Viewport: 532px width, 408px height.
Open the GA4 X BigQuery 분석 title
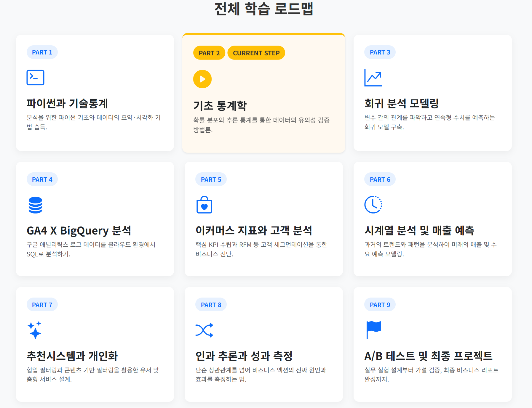click(79, 230)
